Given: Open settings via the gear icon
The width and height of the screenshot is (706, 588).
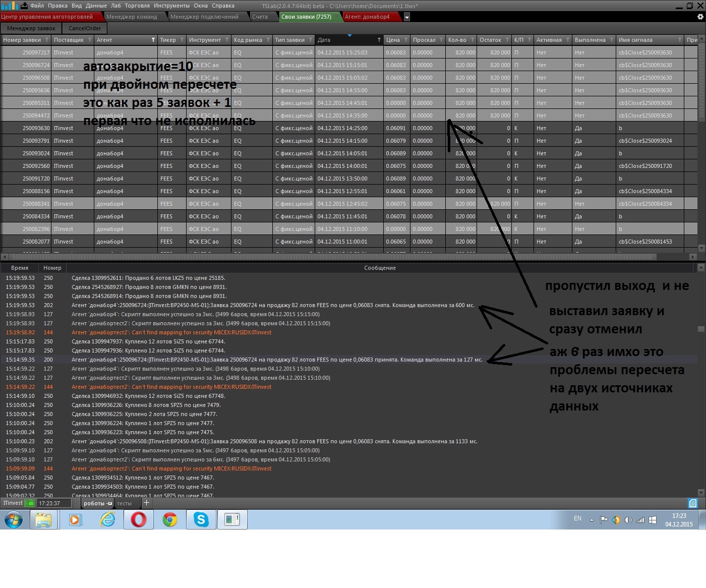Looking at the screenshot, I should pos(700,17).
